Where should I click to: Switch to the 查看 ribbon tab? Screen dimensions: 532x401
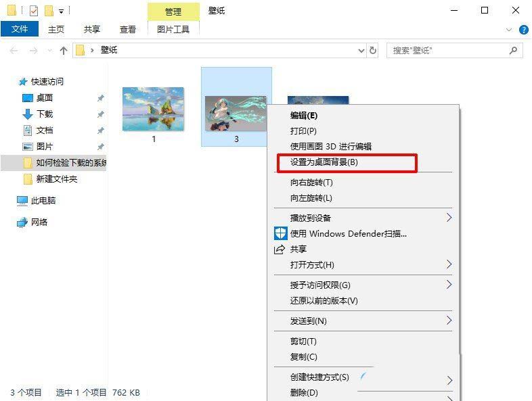point(128,30)
